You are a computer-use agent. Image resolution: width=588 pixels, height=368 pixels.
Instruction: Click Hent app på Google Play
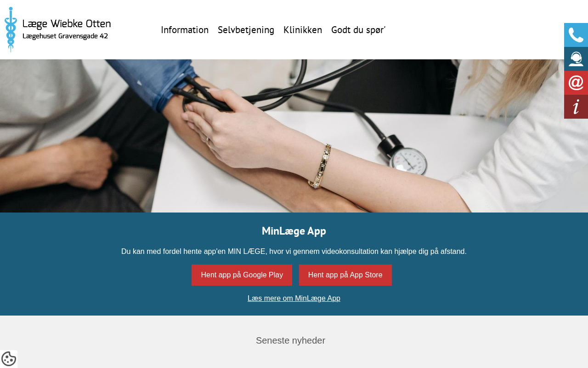coord(242,275)
